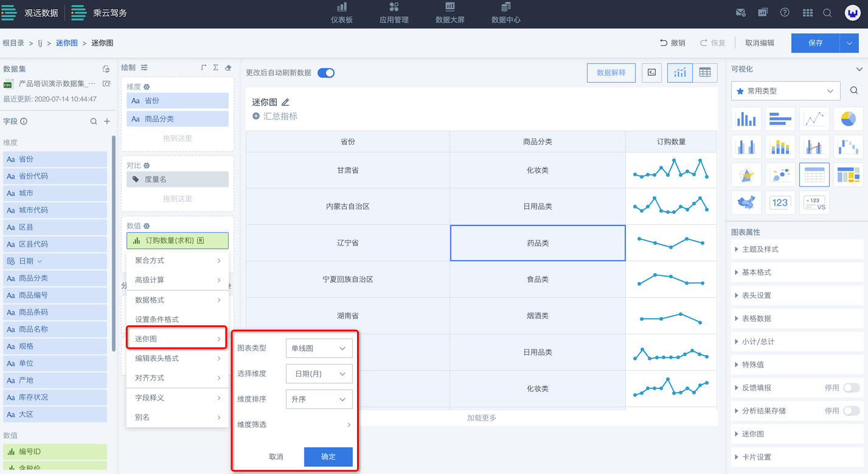Open the 数据中心 tab in top navigation

click(x=505, y=13)
